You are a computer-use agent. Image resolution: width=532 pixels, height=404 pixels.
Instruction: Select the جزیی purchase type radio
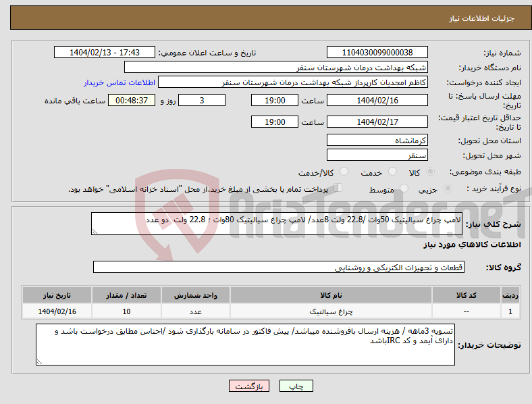click(x=448, y=188)
